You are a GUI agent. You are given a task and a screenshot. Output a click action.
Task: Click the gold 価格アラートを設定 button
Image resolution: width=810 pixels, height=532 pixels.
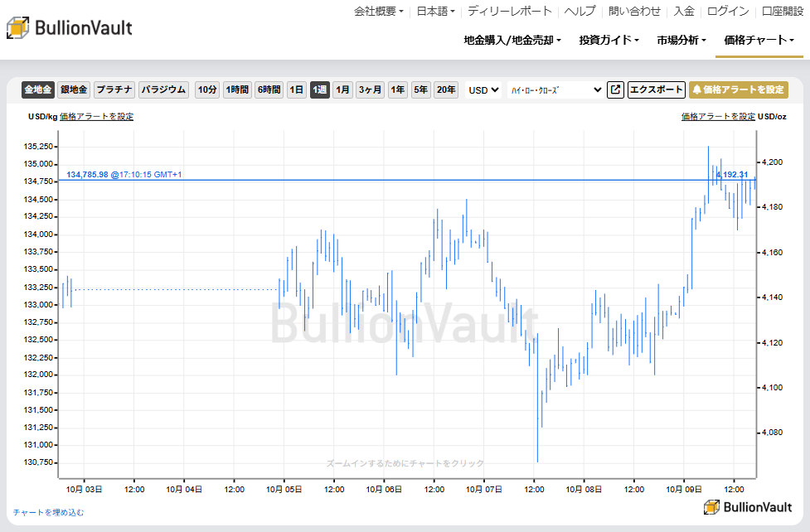click(x=738, y=89)
